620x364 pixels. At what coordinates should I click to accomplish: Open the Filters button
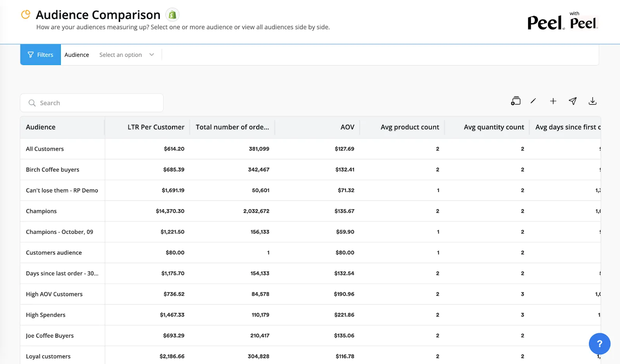[40, 55]
